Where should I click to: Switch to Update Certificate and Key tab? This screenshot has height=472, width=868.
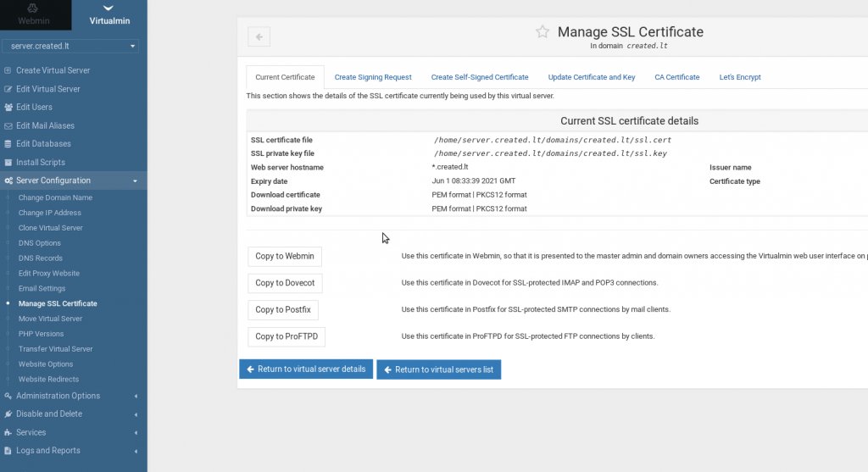(x=592, y=77)
